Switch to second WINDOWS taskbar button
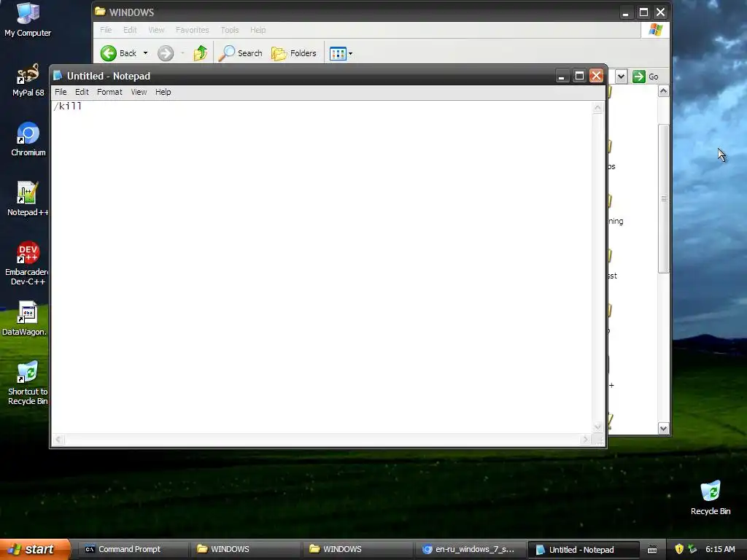The width and height of the screenshot is (747, 560). (x=356, y=549)
